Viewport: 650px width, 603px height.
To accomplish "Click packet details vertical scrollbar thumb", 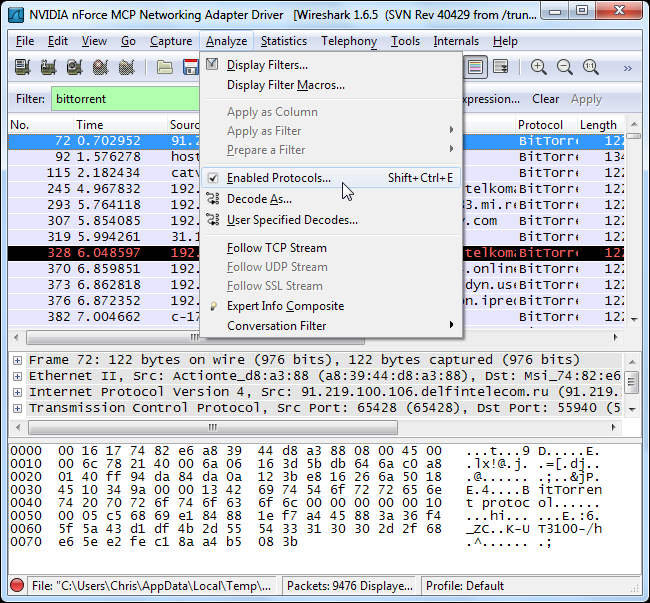I will [x=632, y=381].
